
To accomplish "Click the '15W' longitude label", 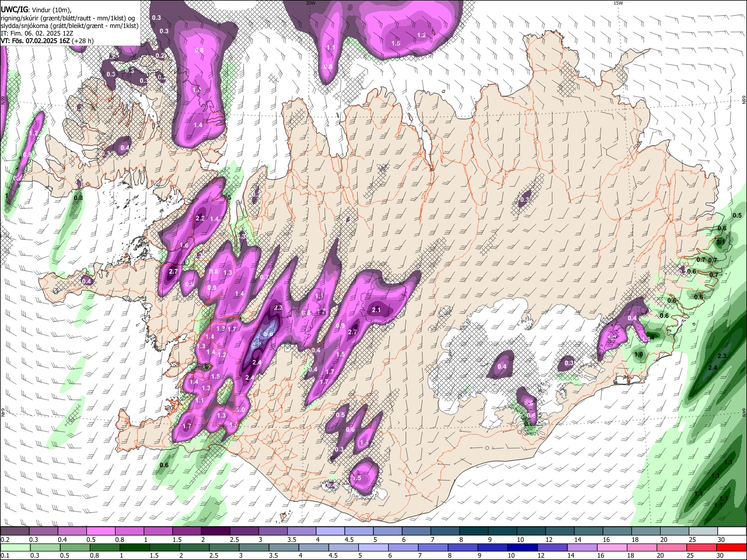I will (618, 3).
